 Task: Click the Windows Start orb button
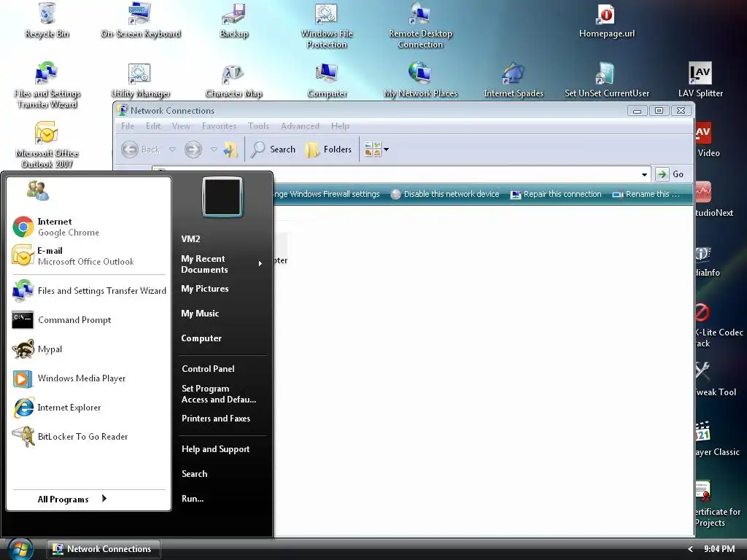click(20, 549)
